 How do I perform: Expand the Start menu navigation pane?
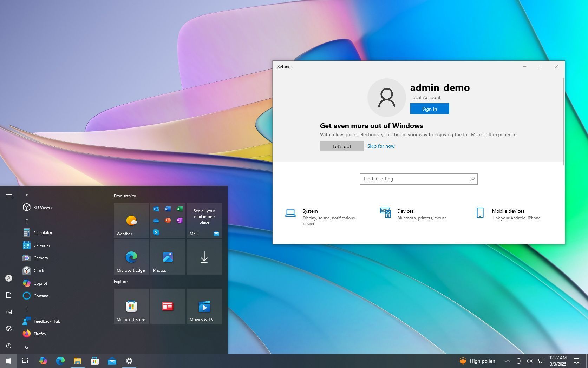9,196
